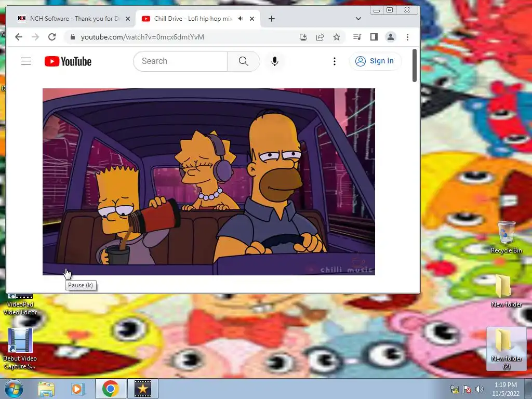The width and height of the screenshot is (532, 399).
Task: Search with your voice microphone
Action: [x=275, y=61]
